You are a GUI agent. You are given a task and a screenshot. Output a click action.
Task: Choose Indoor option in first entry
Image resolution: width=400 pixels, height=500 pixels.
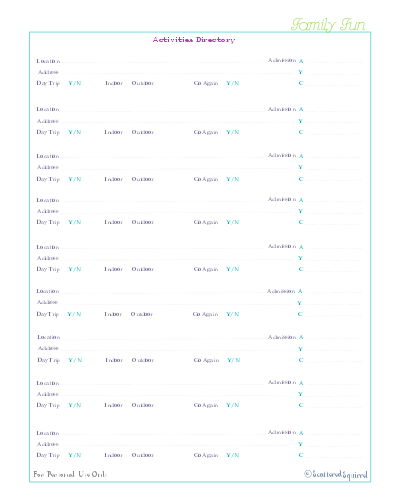(x=114, y=83)
